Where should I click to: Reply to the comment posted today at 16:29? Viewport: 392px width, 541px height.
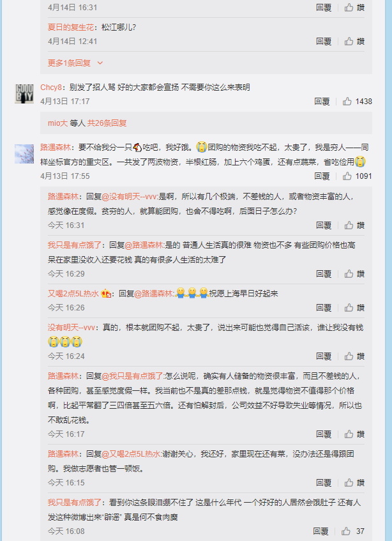click(324, 274)
